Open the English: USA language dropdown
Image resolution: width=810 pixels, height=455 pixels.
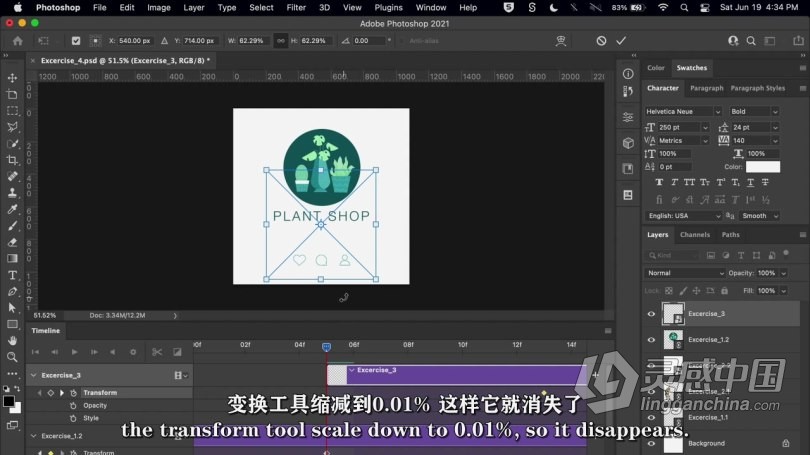coord(683,216)
